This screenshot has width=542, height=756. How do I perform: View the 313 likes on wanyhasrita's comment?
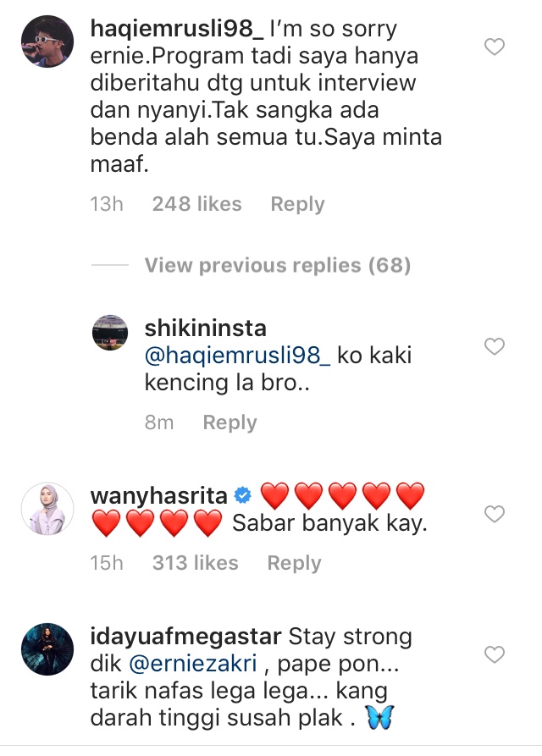pos(196,563)
